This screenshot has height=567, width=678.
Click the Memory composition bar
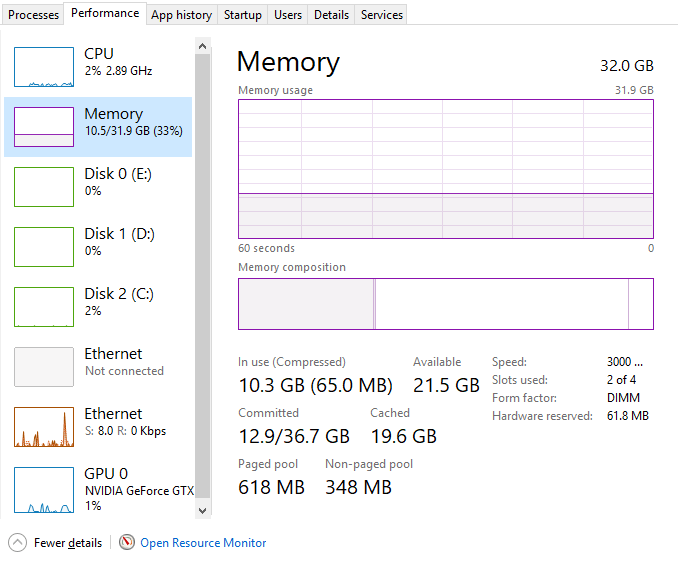click(445, 304)
